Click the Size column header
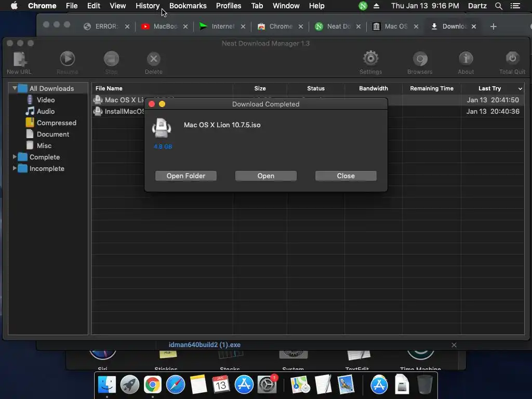The width and height of the screenshot is (532, 399). (260, 88)
